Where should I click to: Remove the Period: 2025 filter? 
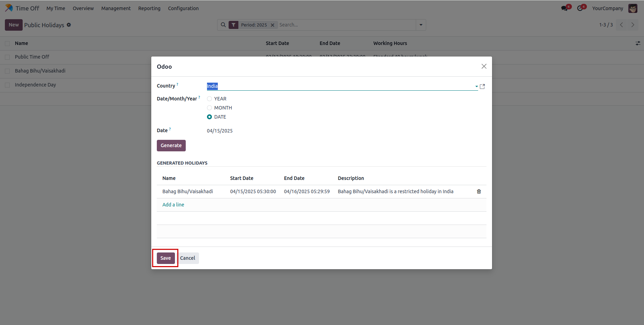coord(273,25)
